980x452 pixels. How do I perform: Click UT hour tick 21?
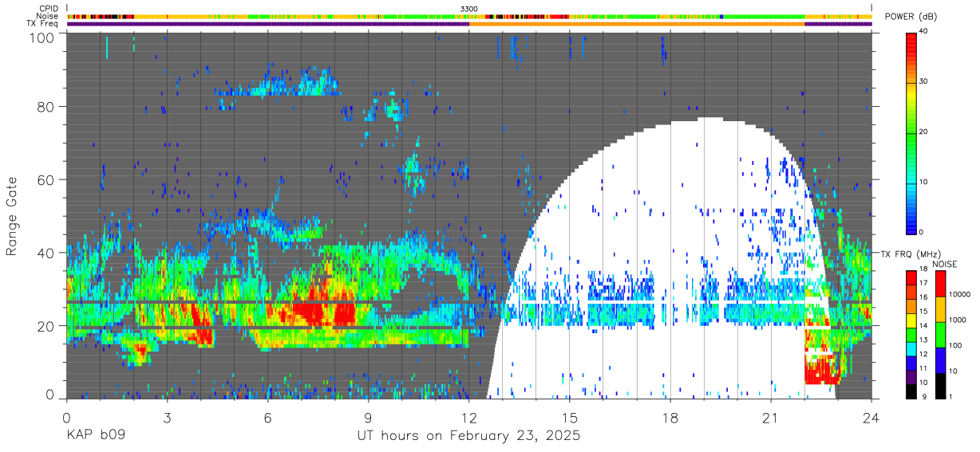(x=771, y=416)
